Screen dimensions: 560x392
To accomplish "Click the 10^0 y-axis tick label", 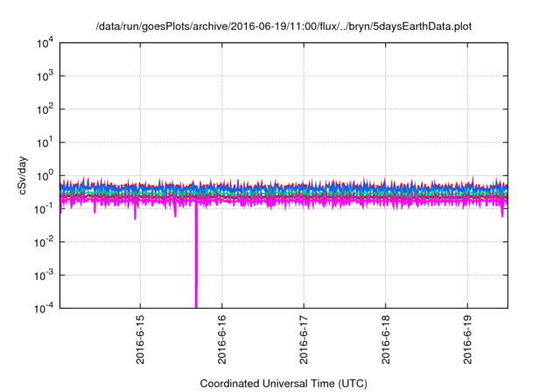I will tap(45, 176).
